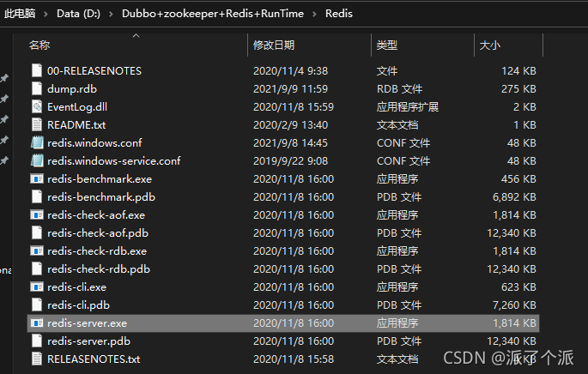The width and height of the screenshot is (588, 374).
Task: Click the redis-check-rdb.pdb file icon
Action: pos(37,268)
